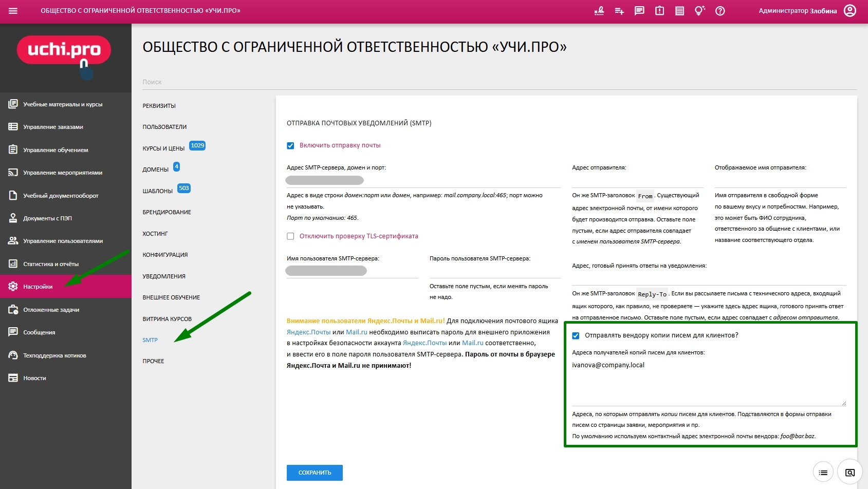Open the user account avatar icon
The height and width of the screenshot is (489, 868).
pyautogui.click(x=850, y=11)
